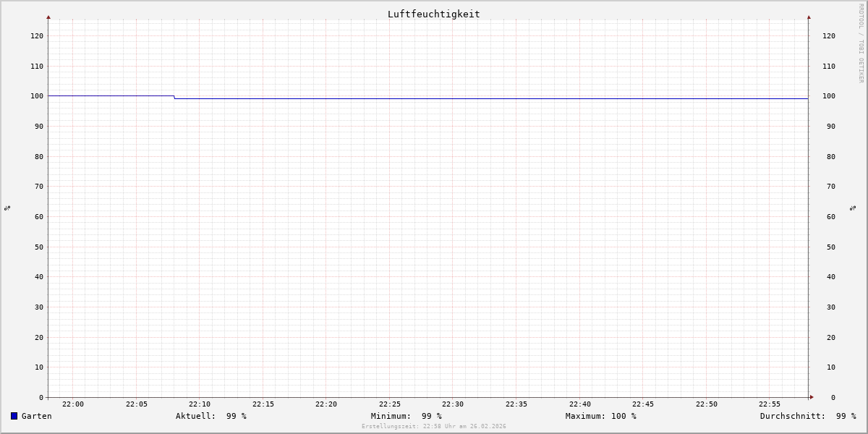Click the Minimum: 99 % value
The width and height of the screenshot is (868, 434).
(x=407, y=416)
